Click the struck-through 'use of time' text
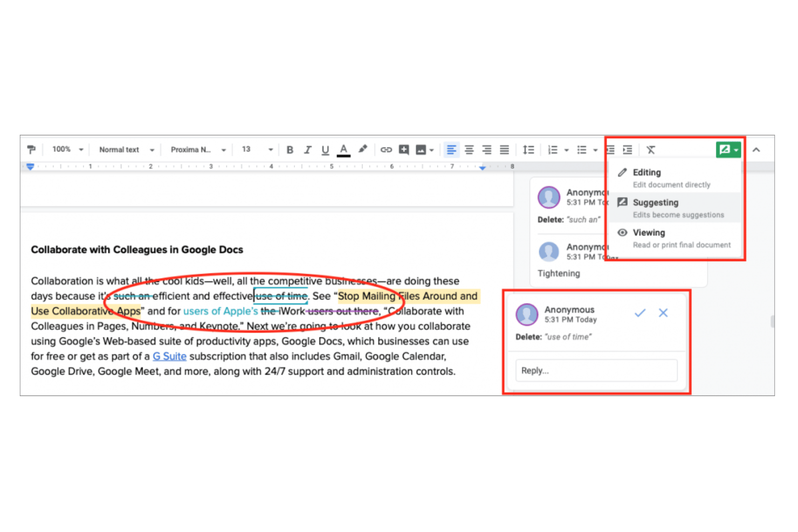The height and width of the screenshot is (532, 798). 281,296
